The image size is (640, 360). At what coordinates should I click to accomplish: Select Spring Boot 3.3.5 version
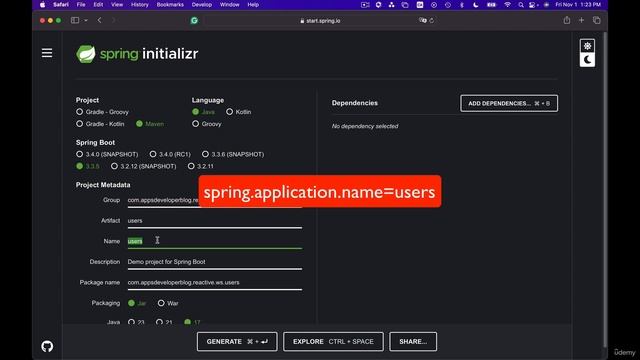tap(88, 166)
